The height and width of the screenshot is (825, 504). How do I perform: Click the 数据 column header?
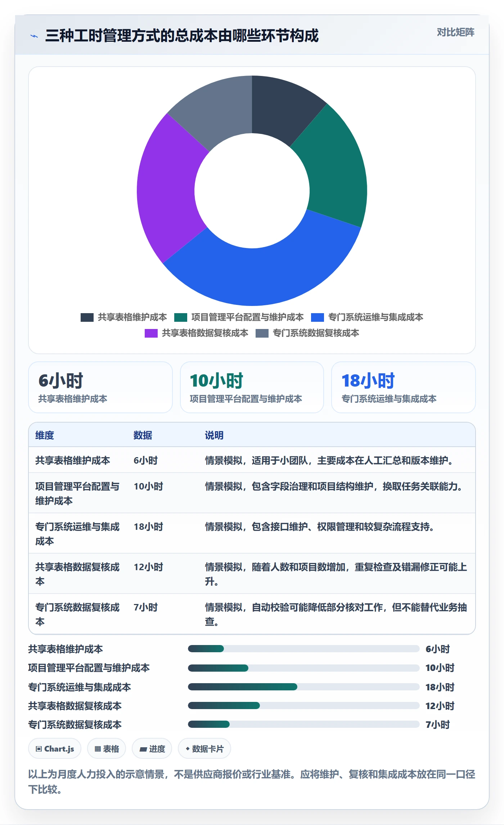click(143, 435)
